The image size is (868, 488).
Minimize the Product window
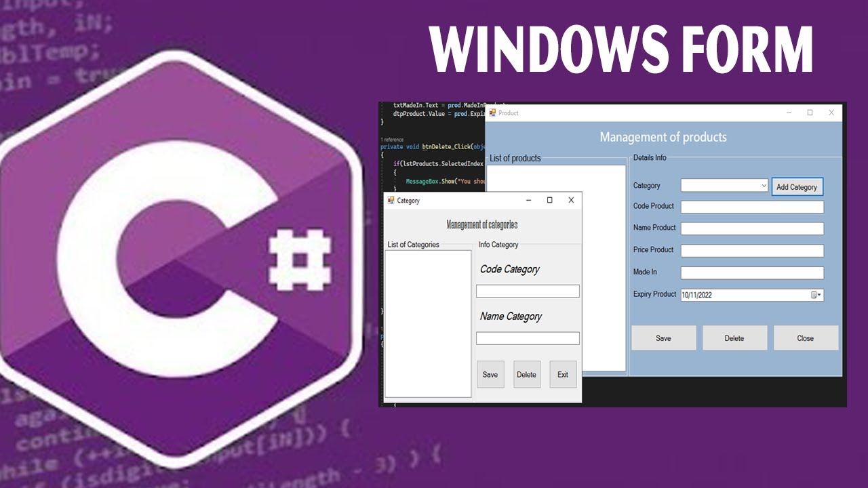[789, 113]
